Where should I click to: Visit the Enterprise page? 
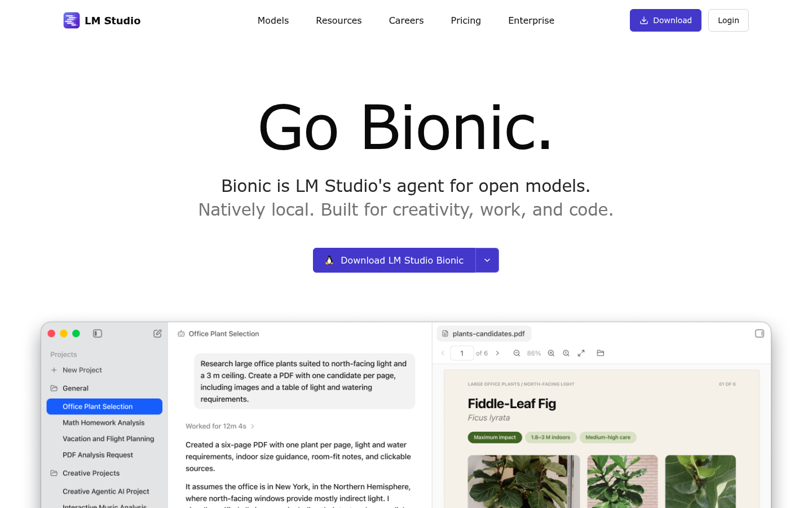[531, 20]
